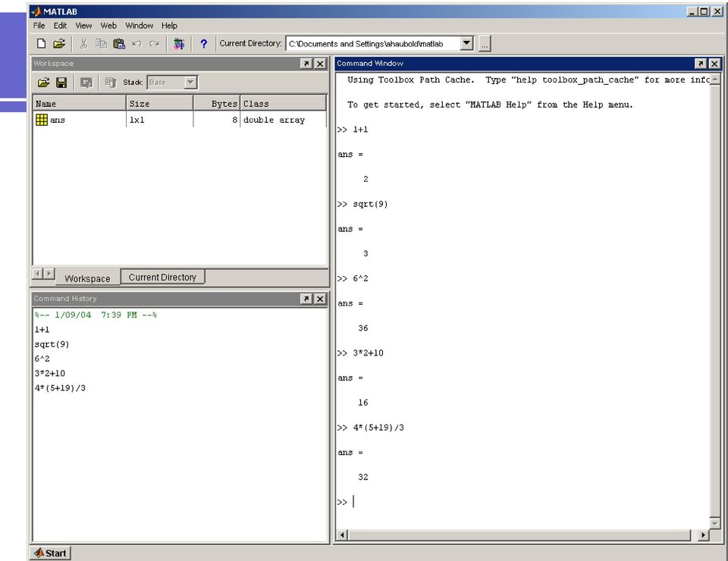Click the result 16 in Command Window
This screenshot has width=728, height=561.
pyautogui.click(x=363, y=403)
